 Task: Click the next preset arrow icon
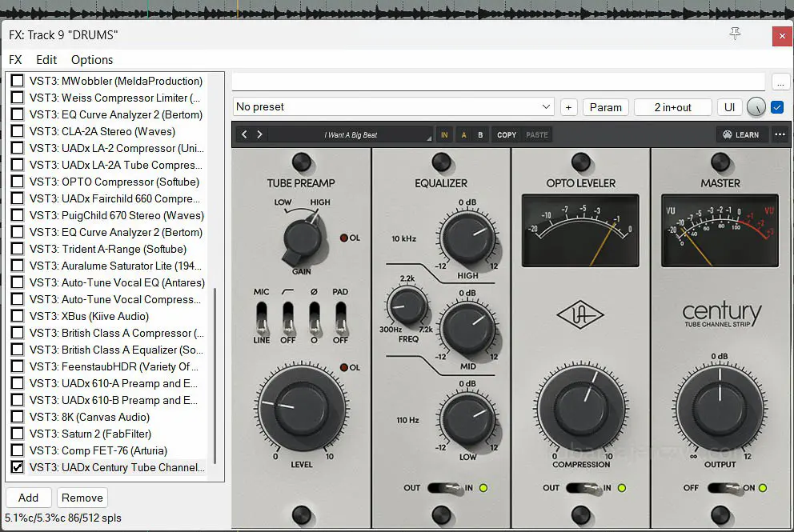[x=259, y=134]
